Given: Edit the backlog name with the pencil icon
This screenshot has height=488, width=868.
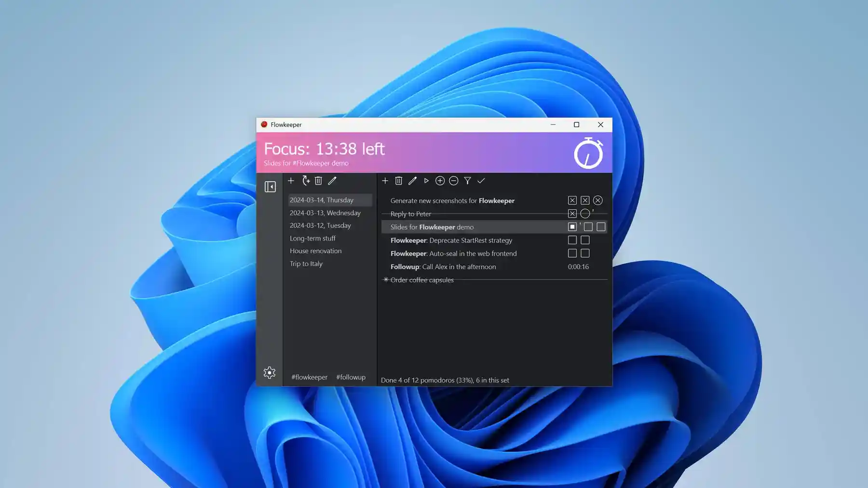Looking at the screenshot, I should click(x=332, y=181).
